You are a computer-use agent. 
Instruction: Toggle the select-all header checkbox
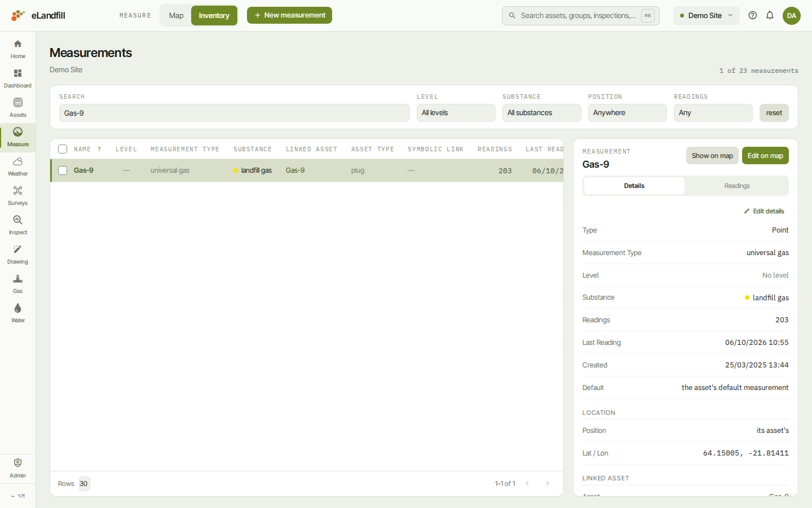coord(63,149)
